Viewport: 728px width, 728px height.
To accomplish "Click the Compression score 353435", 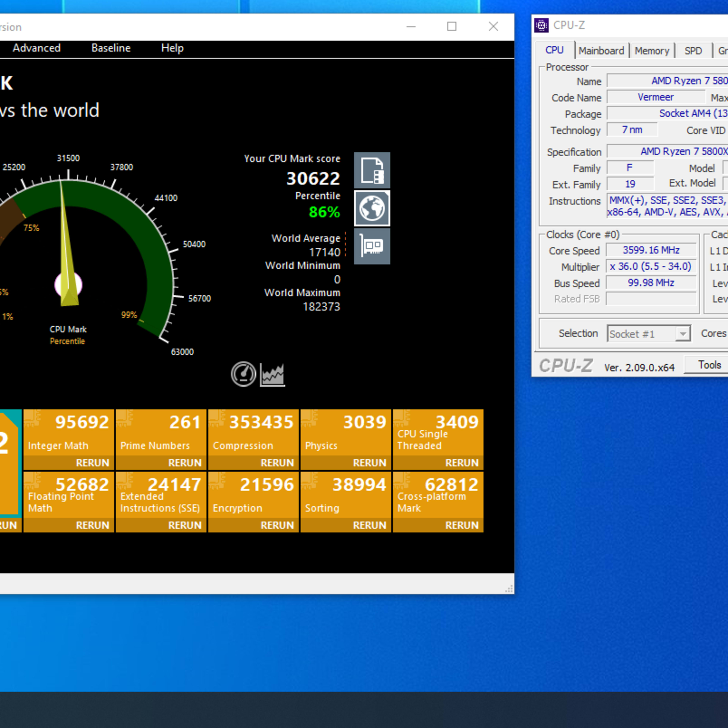I will (x=261, y=422).
